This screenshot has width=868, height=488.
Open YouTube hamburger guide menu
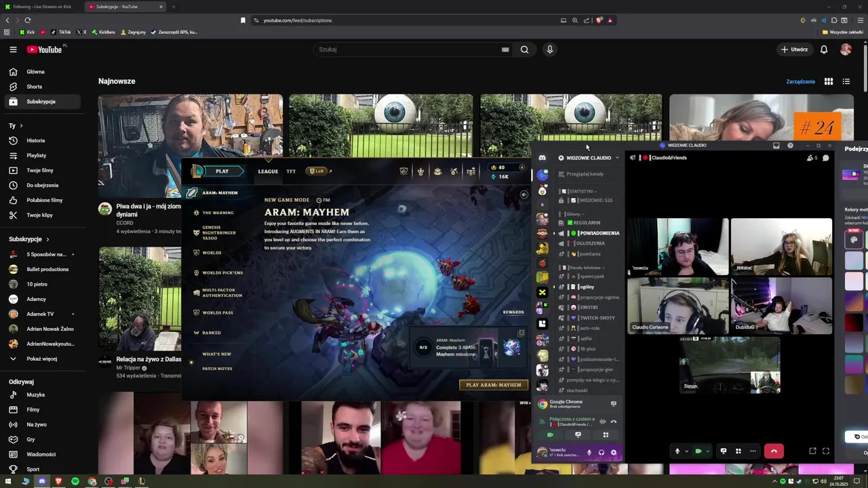(13, 49)
